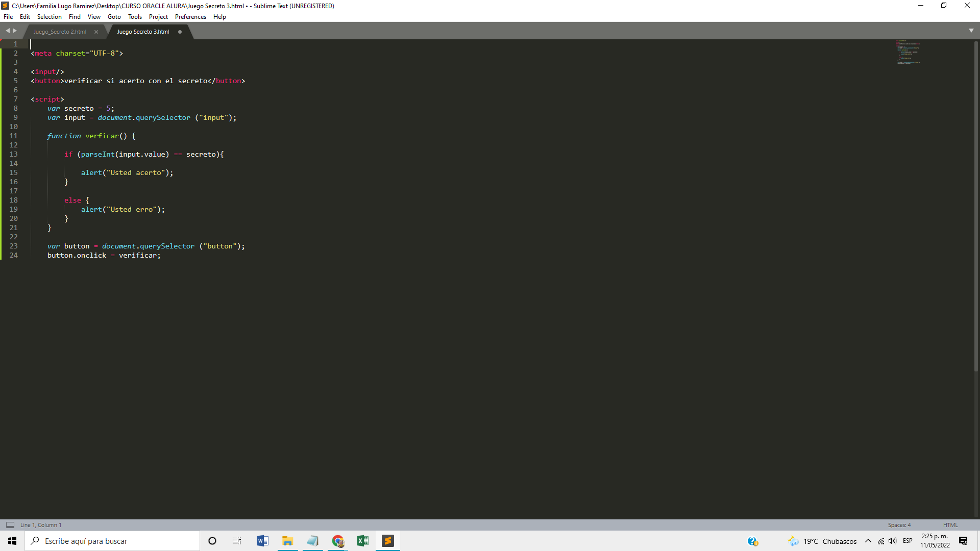This screenshot has width=980, height=551.
Task: Open the Goto menu
Action: pos(114,17)
